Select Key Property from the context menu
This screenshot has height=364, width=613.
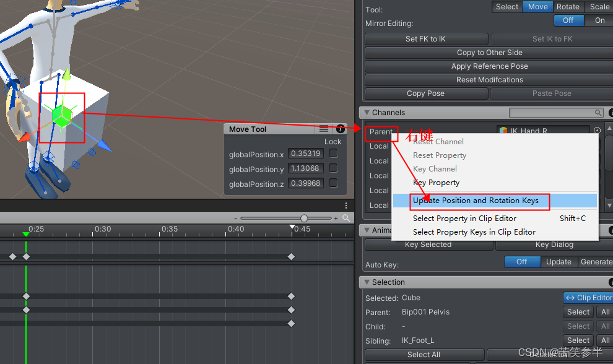pos(435,182)
